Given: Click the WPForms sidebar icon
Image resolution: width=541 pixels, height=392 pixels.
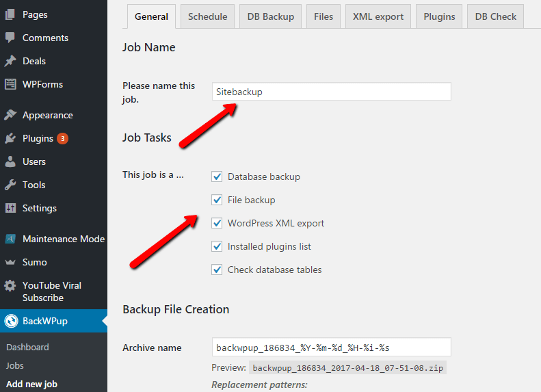Looking at the screenshot, I should 10,84.
